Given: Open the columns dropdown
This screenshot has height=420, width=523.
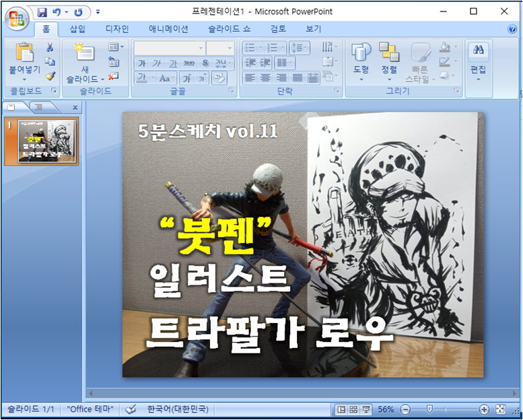Looking at the screenshot, I should 285,63.
